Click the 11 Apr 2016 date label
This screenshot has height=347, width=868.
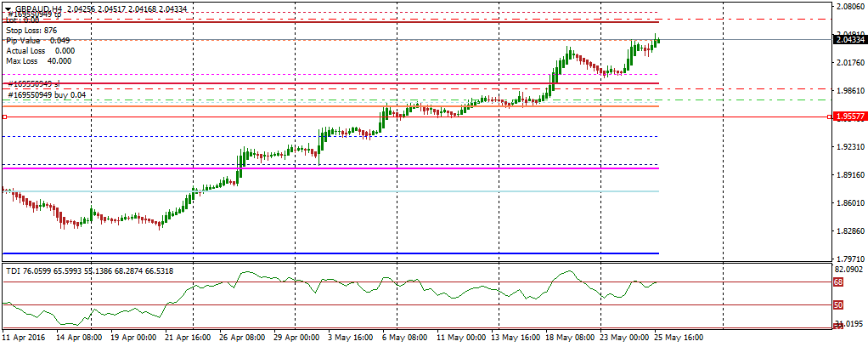coord(24,338)
